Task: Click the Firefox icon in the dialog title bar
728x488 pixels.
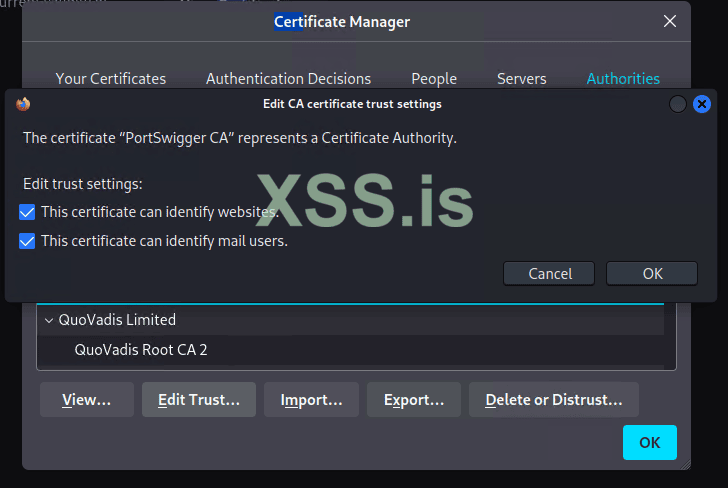Action: (23, 103)
